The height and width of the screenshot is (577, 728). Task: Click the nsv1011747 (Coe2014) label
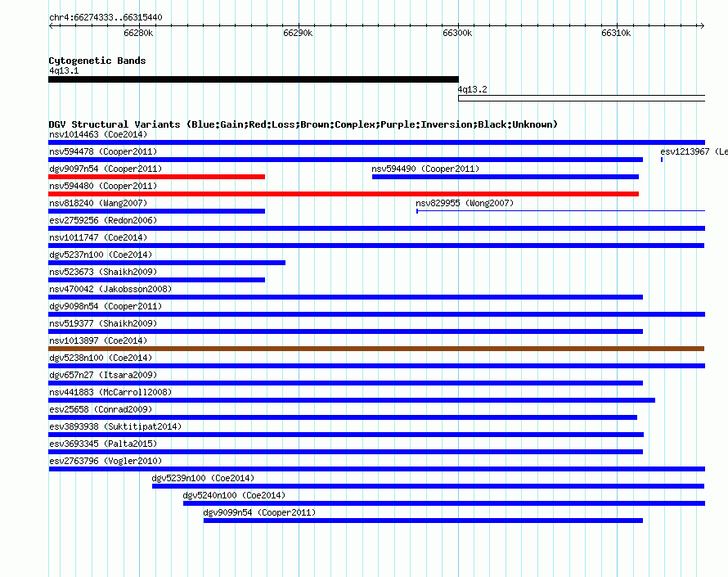[98, 238]
